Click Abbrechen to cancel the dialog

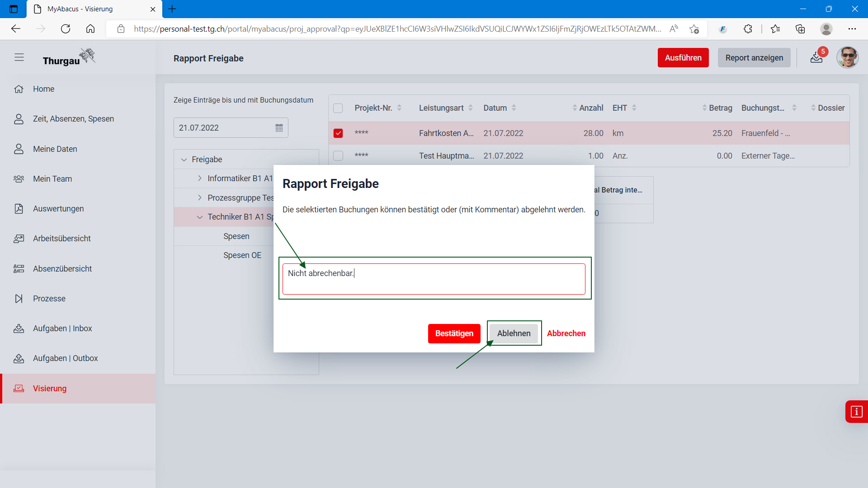(x=566, y=333)
